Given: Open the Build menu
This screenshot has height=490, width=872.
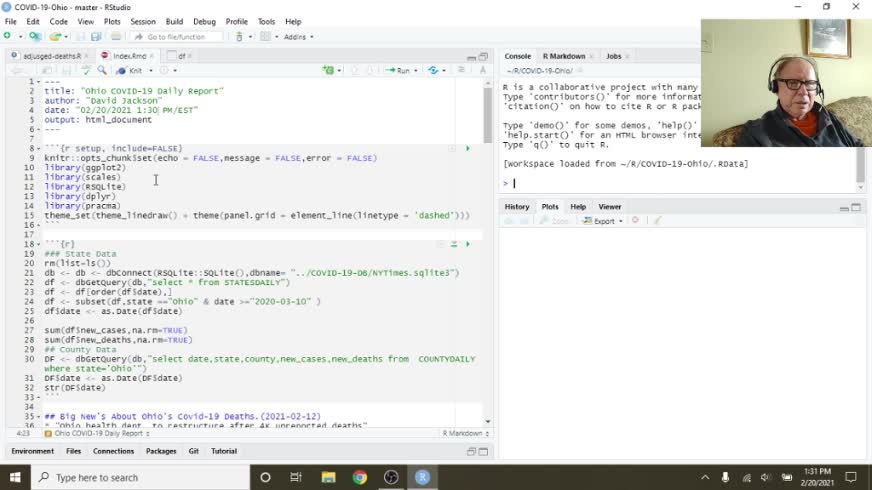Looking at the screenshot, I should [x=174, y=22].
